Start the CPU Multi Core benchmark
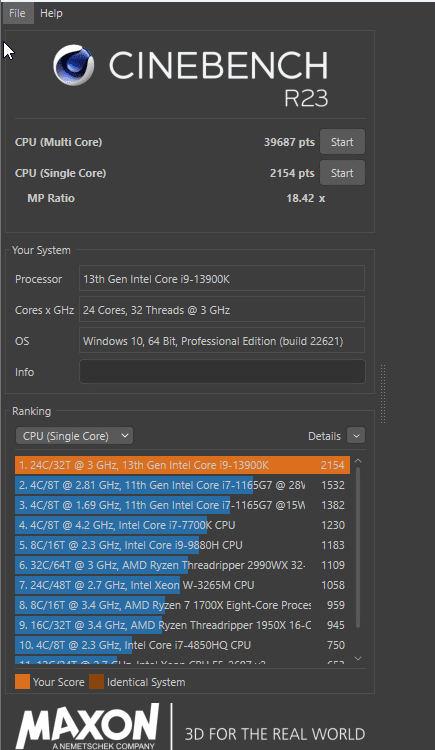435x750 pixels. pyautogui.click(x=342, y=142)
